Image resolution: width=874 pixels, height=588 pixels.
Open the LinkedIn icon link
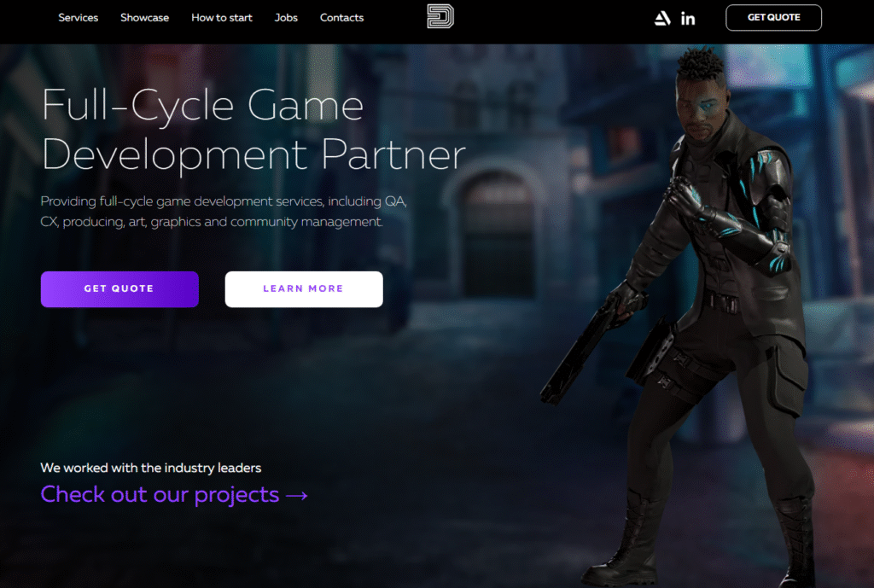pyautogui.click(x=688, y=19)
